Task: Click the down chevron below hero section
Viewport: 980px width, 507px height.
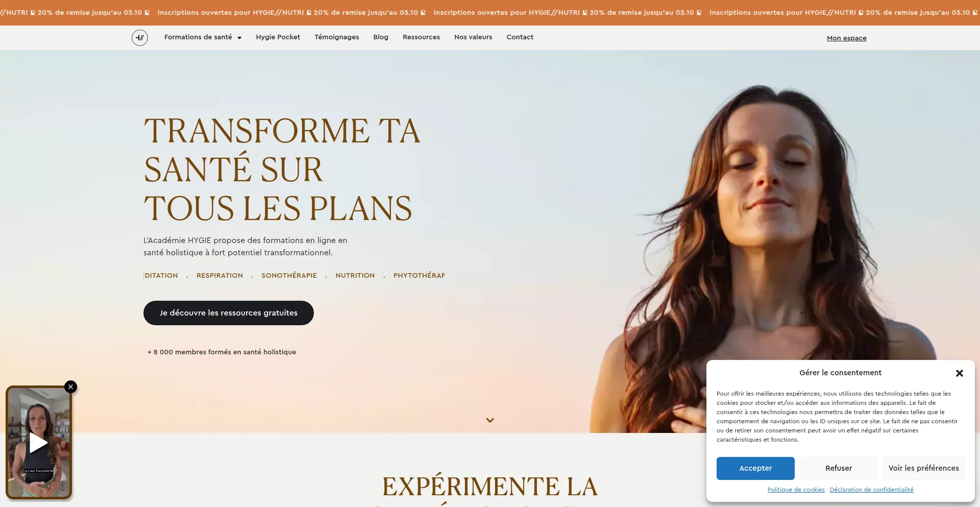Action: tap(490, 420)
